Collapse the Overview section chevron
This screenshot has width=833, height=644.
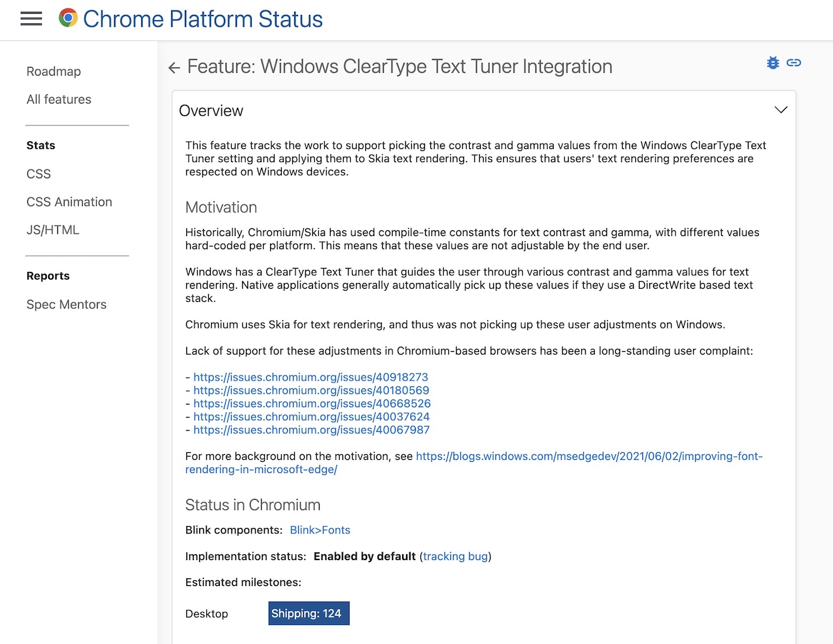(x=781, y=110)
